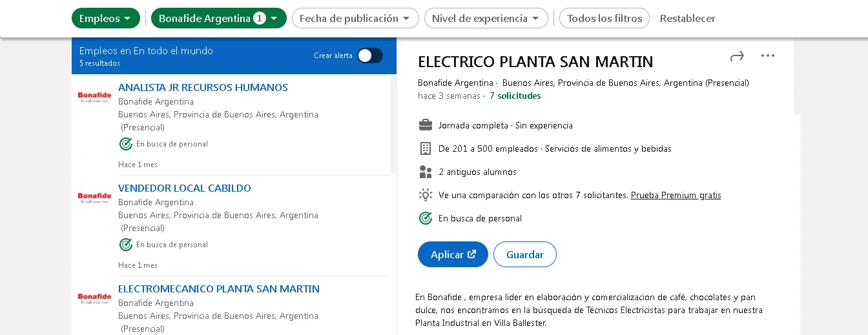Open the three-dots more options menu
Viewport: 868px width, 335px height.
click(x=768, y=56)
